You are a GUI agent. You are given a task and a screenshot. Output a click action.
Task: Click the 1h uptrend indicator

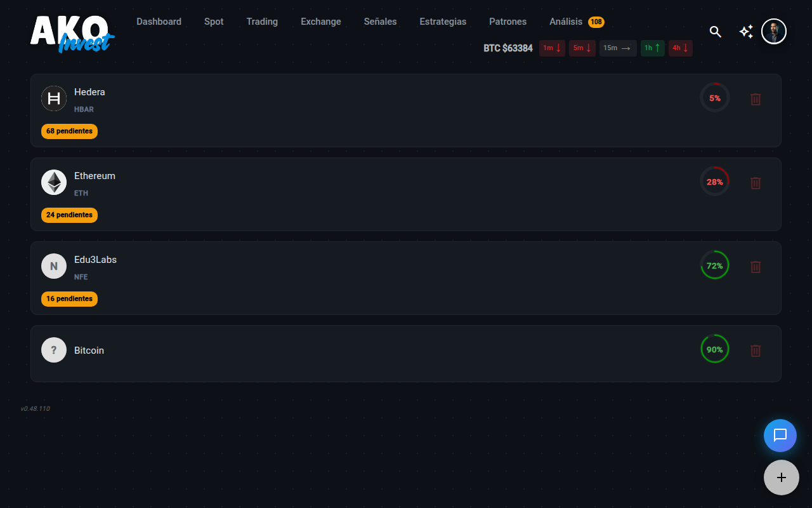[x=653, y=48]
